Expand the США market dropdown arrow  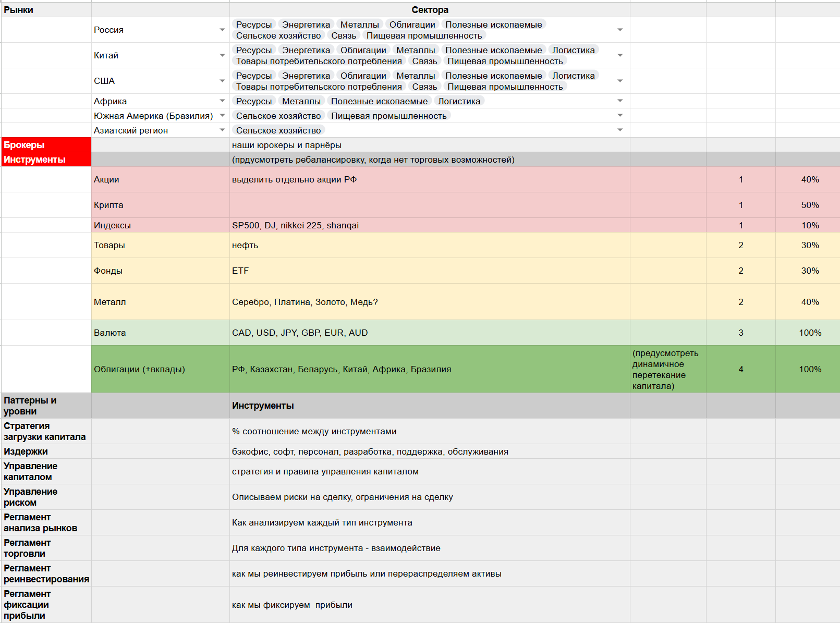pyautogui.click(x=222, y=81)
